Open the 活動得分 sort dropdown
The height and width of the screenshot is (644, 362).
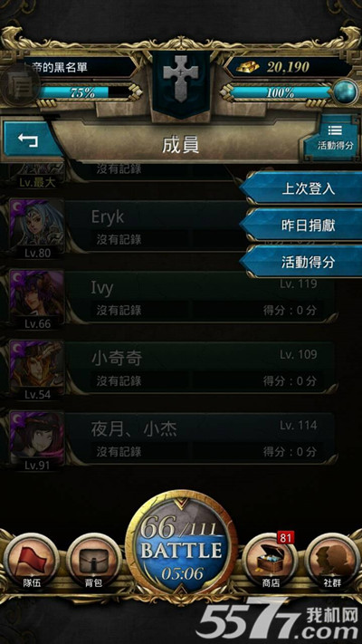[x=335, y=138]
